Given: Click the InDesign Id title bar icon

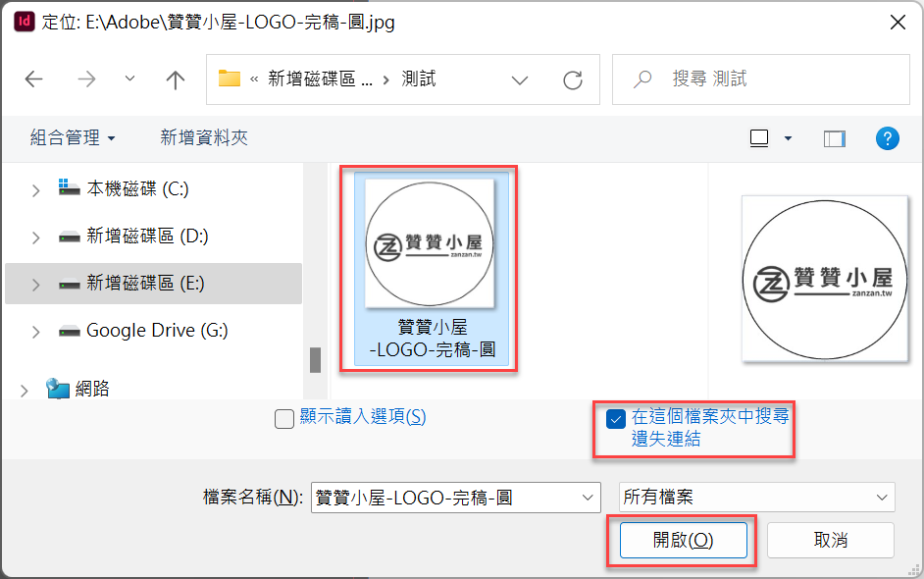Looking at the screenshot, I should point(25,22).
